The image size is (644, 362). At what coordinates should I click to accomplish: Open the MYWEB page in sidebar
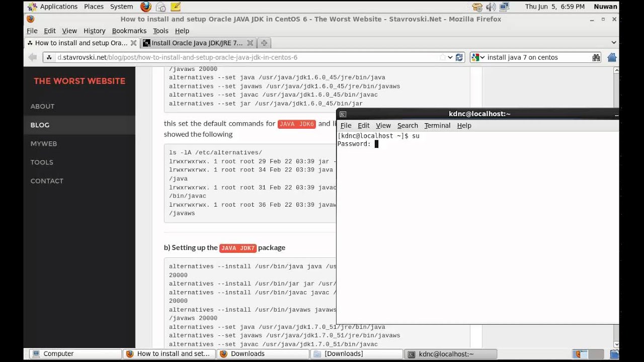tap(44, 143)
